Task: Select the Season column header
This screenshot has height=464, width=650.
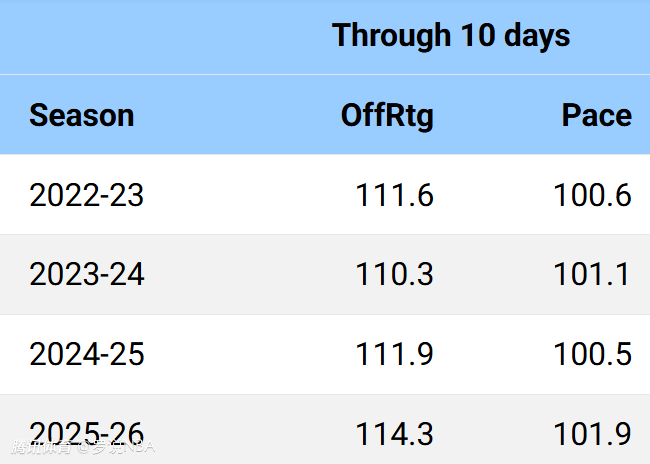Action: point(81,115)
